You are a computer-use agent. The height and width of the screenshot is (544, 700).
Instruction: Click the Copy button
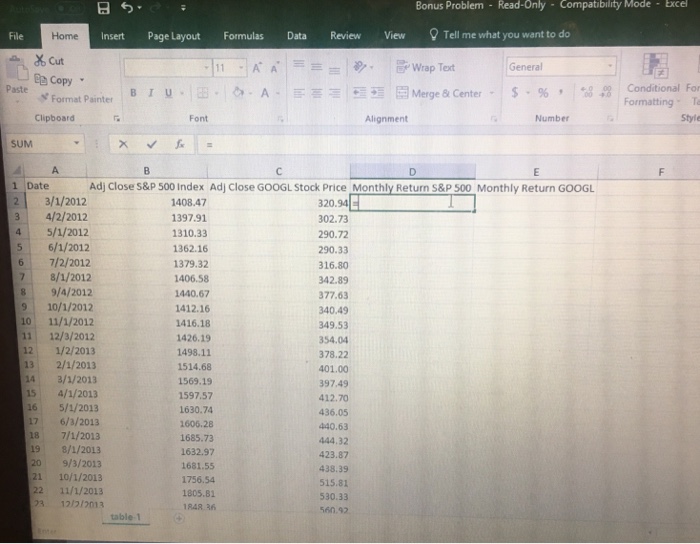[x=54, y=80]
